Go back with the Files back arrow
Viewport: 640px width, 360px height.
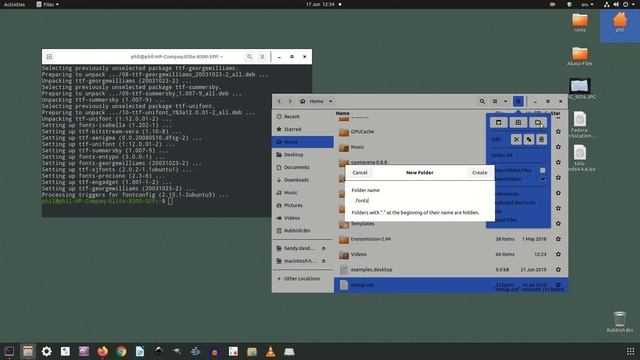pos(279,101)
